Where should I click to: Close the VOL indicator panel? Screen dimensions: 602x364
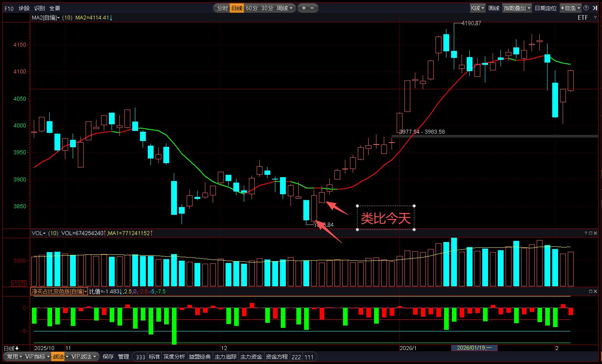pyautogui.click(x=595, y=233)
